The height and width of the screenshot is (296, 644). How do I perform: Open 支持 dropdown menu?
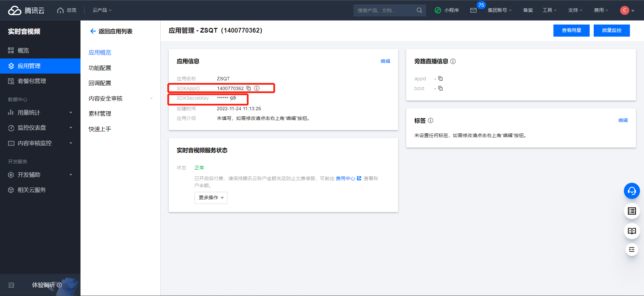tap(575, 10)
